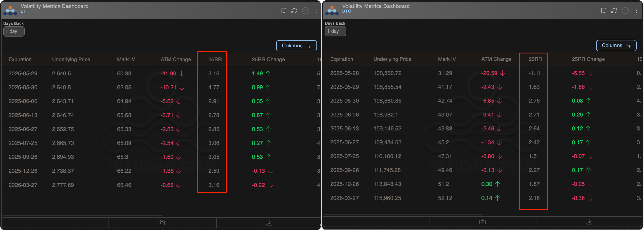The width and height of the screenshot is (644, 230).
Task: Click the Amberdata logo in the ETH panel
Action: click(10, 10)
